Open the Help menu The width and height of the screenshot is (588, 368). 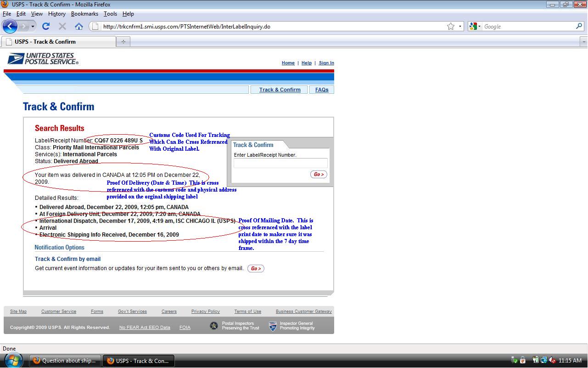(128, 14)
